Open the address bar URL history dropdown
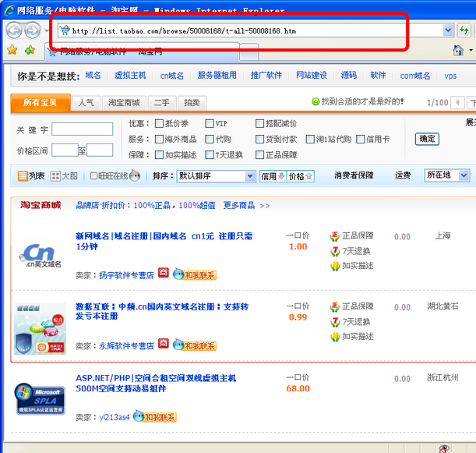This screenshot has height=453, width=476. (448, 30)
